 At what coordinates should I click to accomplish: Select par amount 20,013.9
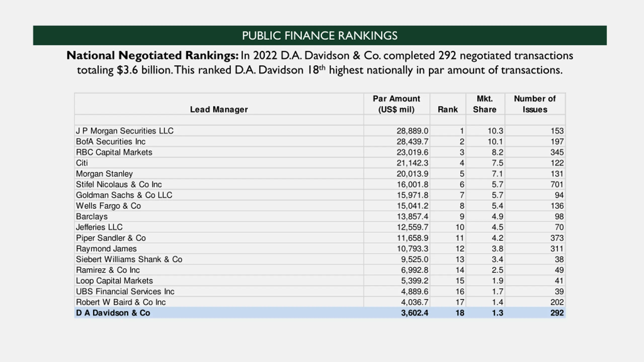pyautogui.click(x=413, y=174)
